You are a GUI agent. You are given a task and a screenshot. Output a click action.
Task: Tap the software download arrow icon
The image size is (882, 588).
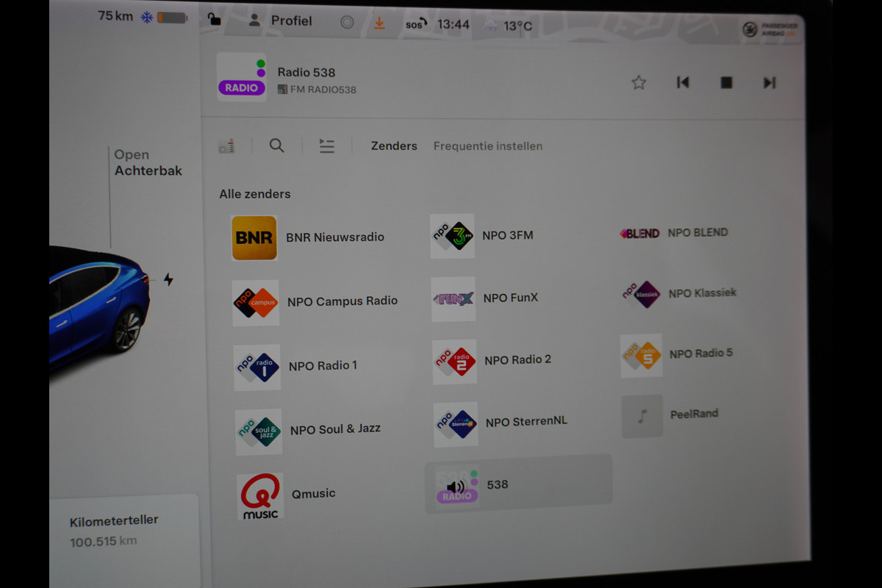pos(379,23)
